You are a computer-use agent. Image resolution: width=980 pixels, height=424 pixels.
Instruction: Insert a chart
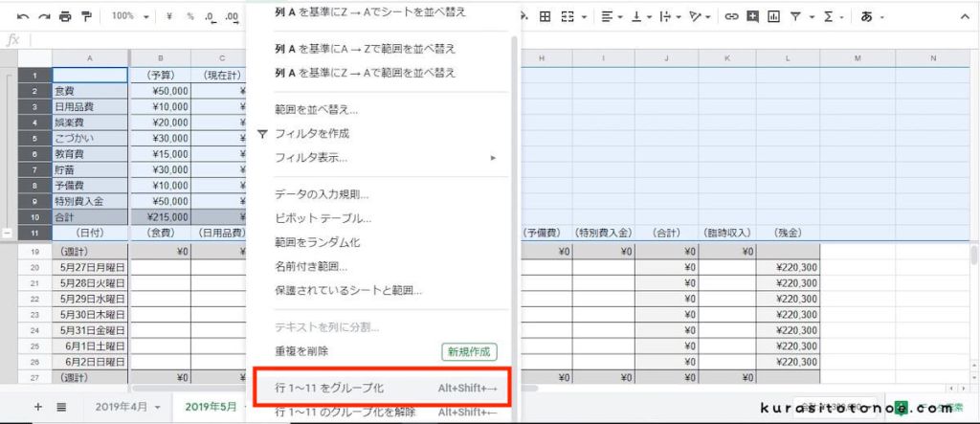tap(773, 17)
